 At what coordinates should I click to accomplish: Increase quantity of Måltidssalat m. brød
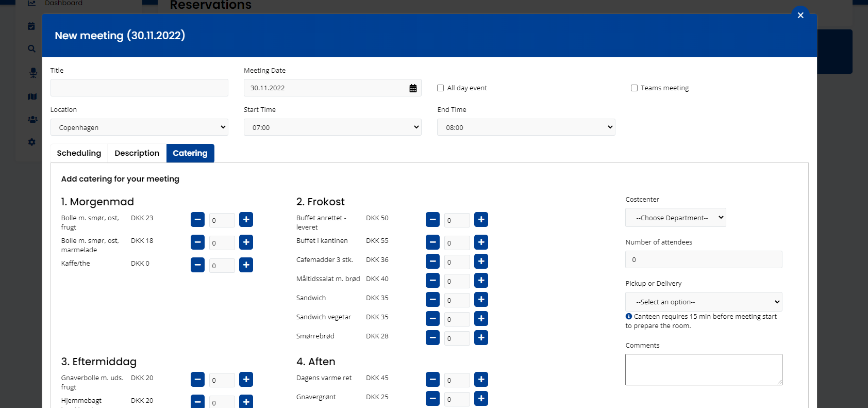481,281
